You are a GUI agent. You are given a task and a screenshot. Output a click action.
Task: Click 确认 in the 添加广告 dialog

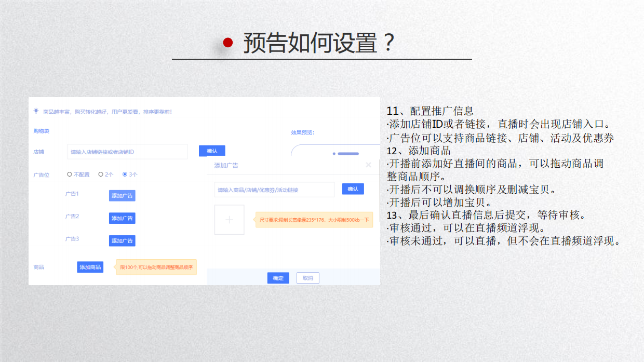pos(353,189)
